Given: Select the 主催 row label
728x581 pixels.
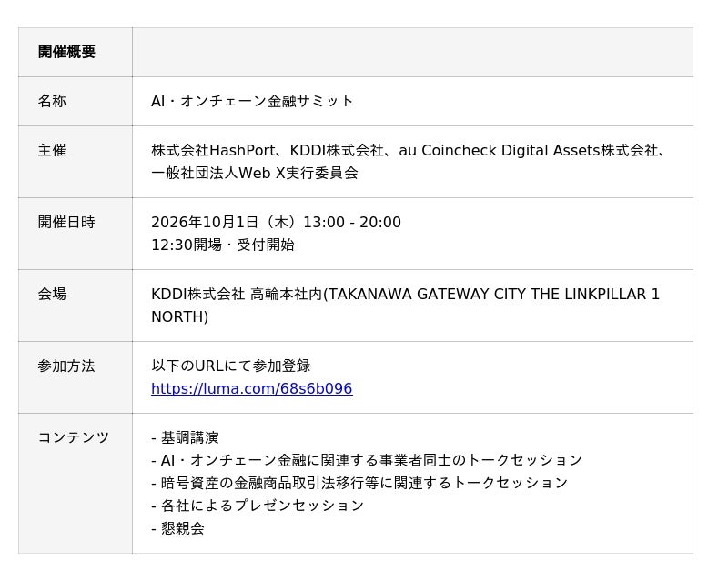Looking at the screenshot, I should [52, 150].
